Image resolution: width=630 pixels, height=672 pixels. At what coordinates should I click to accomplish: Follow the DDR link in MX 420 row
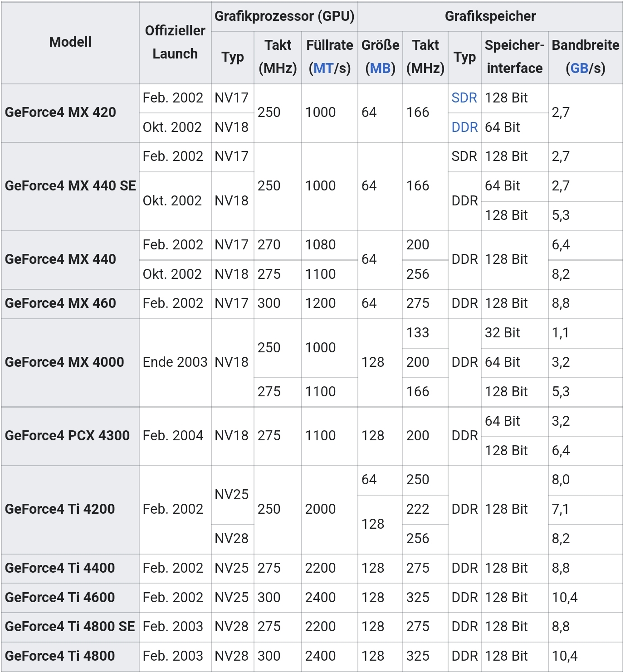point(464,127)
